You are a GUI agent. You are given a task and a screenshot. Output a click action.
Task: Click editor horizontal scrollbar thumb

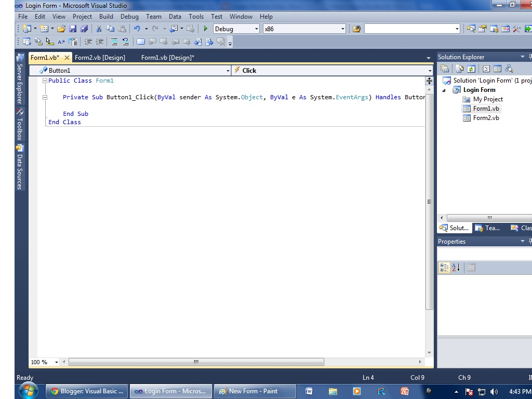click(196, 362)
